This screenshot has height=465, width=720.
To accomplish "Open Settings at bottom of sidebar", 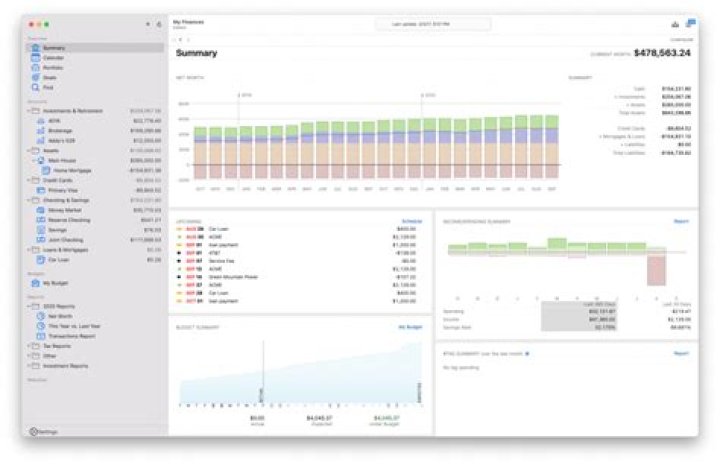I will (44, 431).
